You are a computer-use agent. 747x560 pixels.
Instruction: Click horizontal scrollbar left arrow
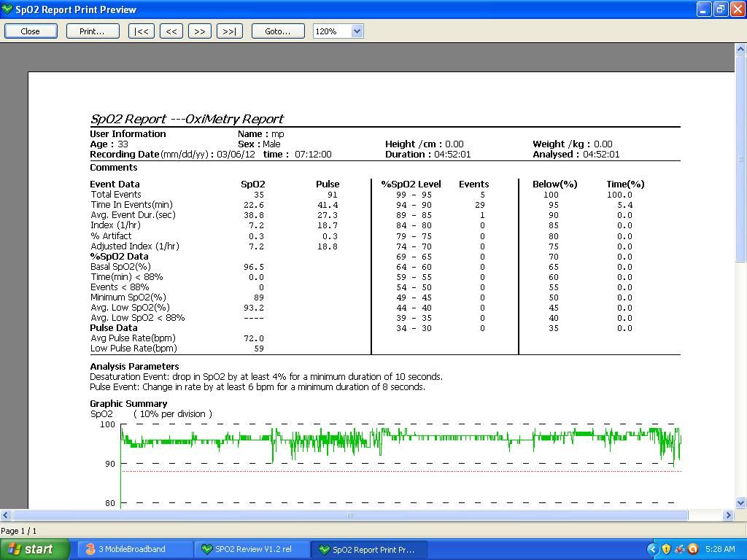coord(6,515)
